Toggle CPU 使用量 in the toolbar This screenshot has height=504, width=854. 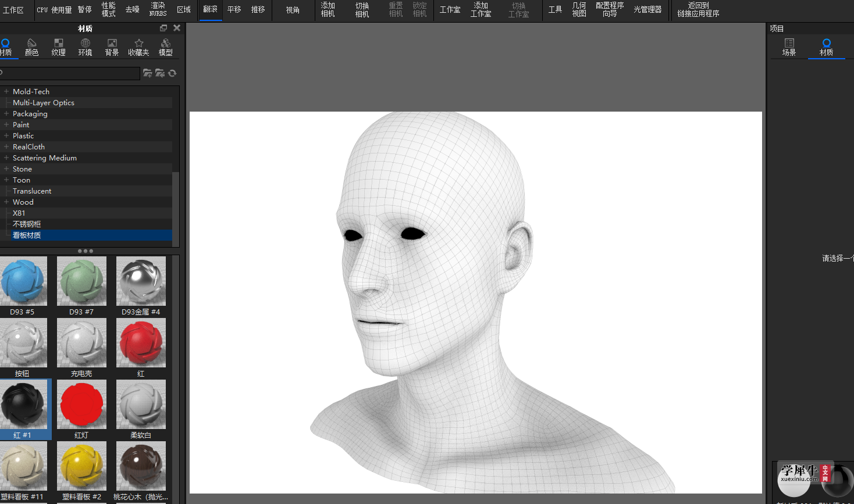click(54, 10)
